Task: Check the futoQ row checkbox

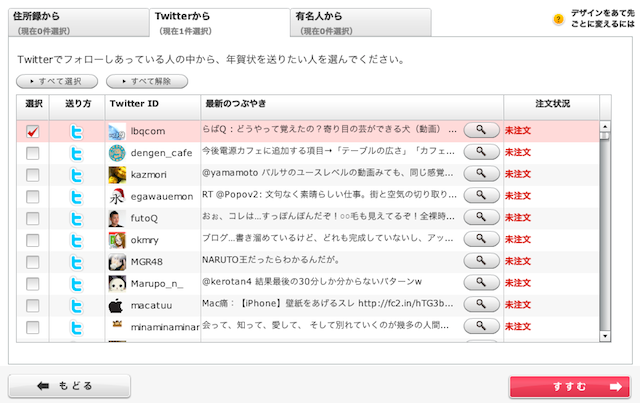Action: point(33,218)
